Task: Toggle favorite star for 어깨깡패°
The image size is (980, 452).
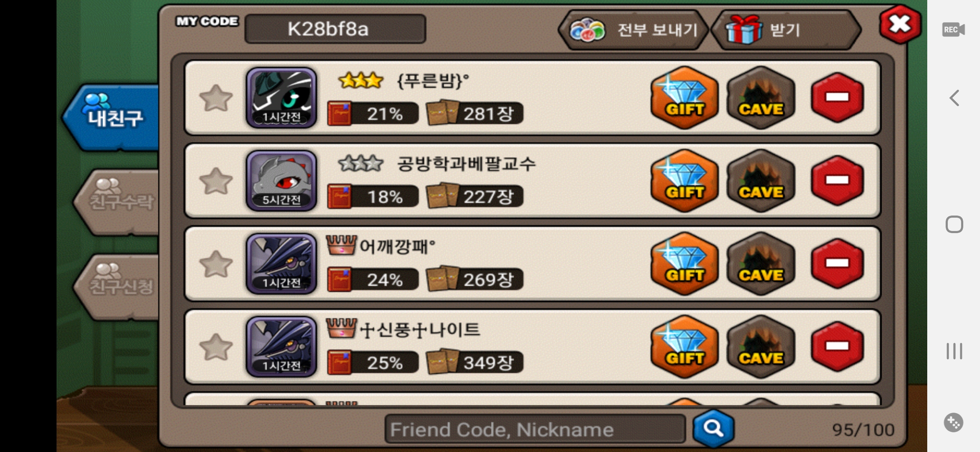Action: point(216,264)
